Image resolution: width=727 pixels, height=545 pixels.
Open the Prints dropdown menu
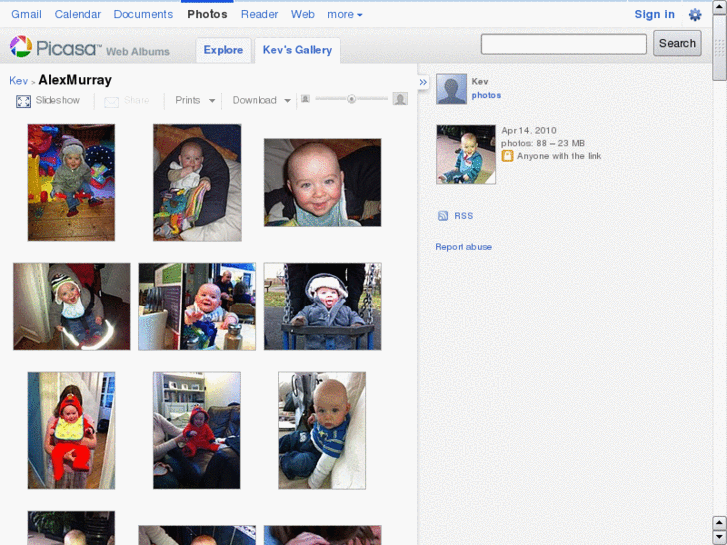click(x=195, y=100)
